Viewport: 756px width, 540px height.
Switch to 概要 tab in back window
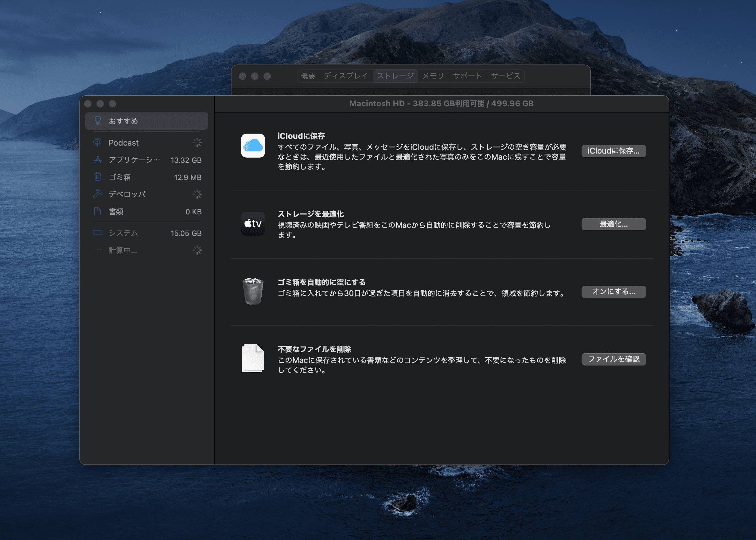308,76
